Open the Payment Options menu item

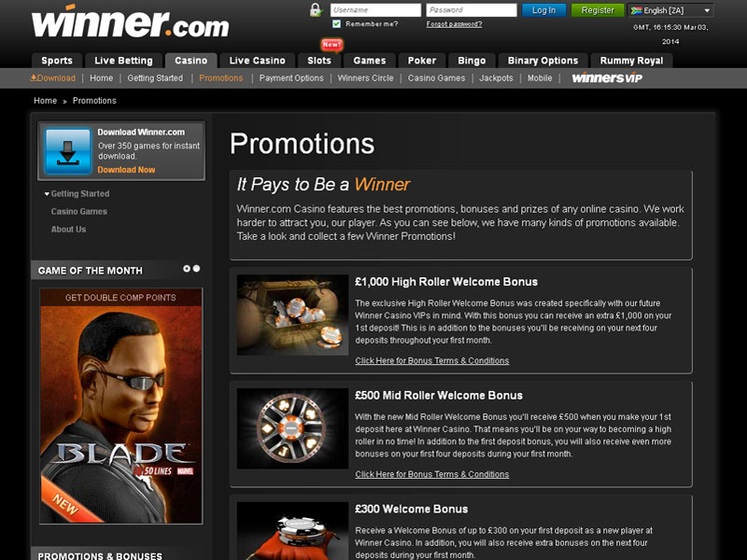coord(291,78)
